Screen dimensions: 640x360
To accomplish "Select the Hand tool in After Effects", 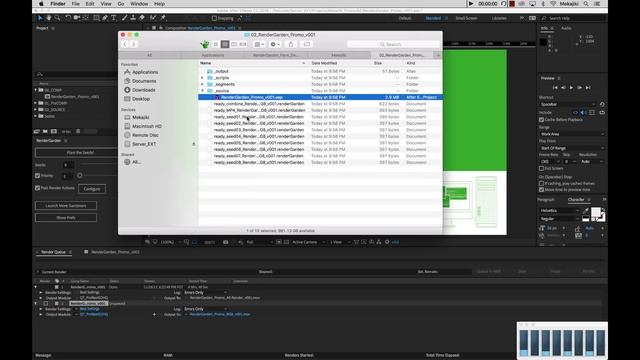I will coord(49,18).
